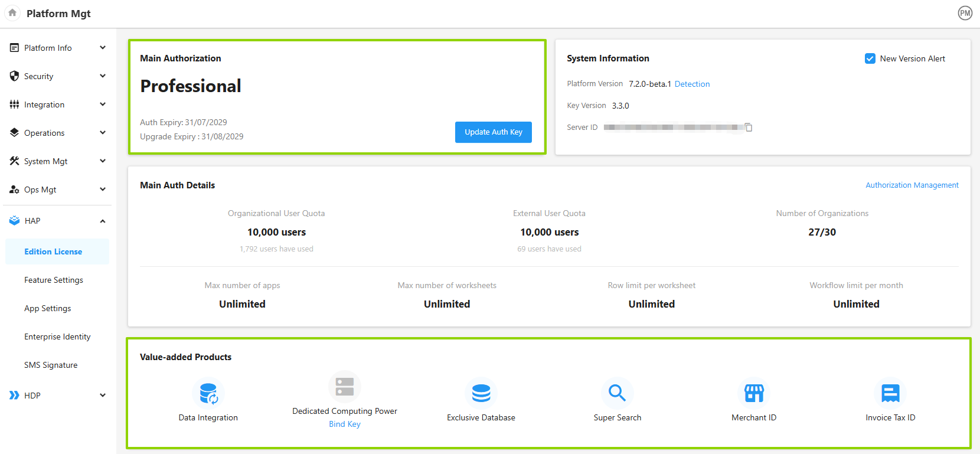Screen dimensions: 980x454
Task: Click the home icon beside Platform Mgt
Action: click(x=12, y=13)
